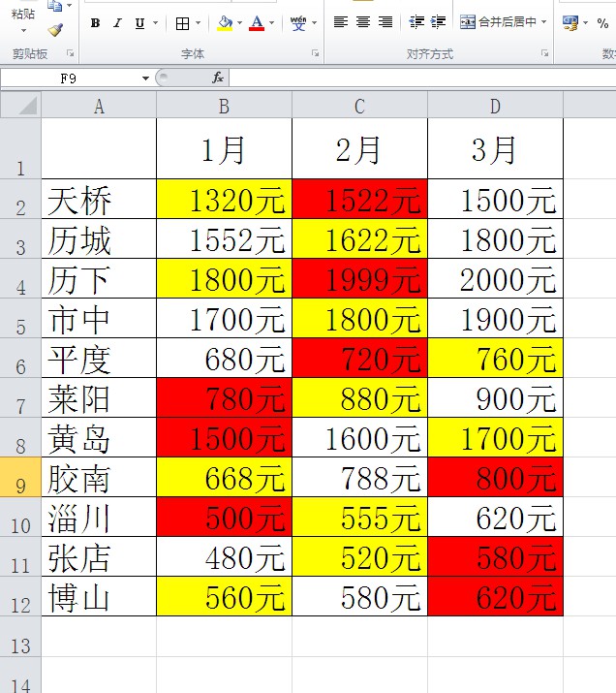Select the yellow 1320元 cell
The height and width of the screenshot is (693, 616).
(x=224, y=199)
